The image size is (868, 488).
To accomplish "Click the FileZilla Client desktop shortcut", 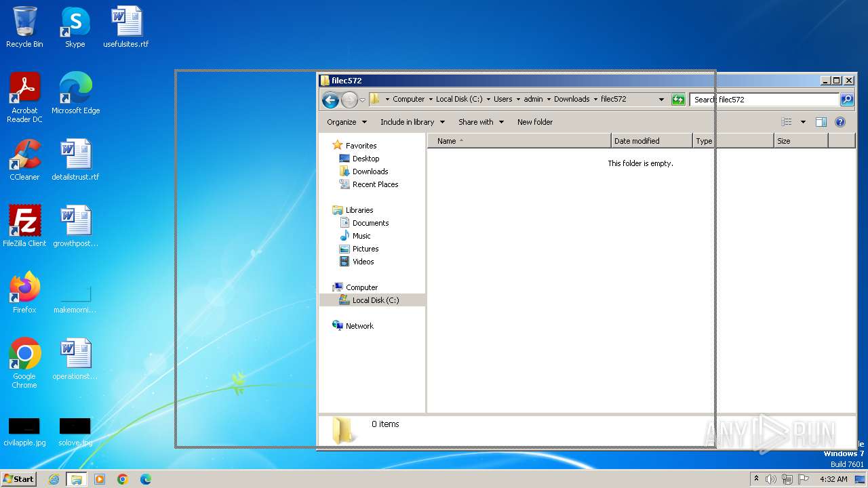I will 24,226.
